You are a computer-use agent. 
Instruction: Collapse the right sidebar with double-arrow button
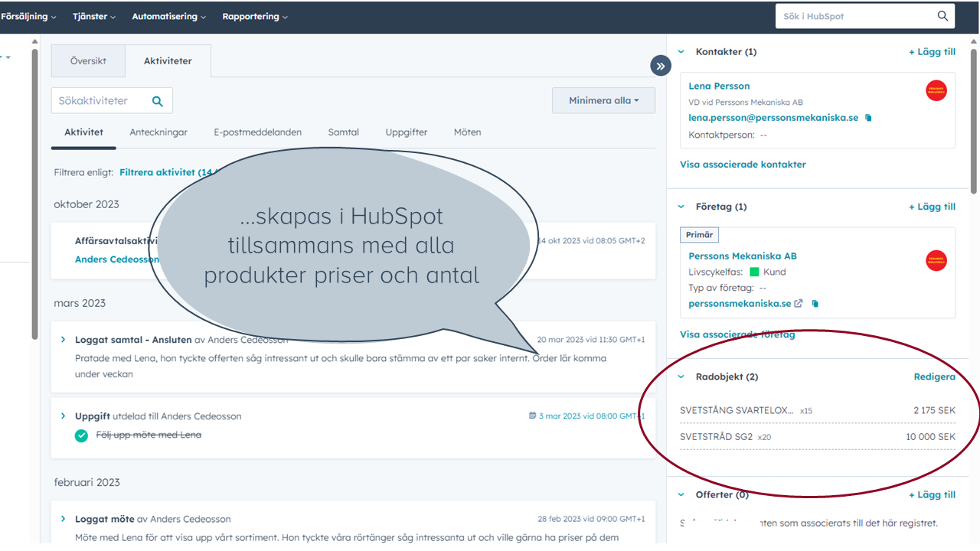(661, 66)
